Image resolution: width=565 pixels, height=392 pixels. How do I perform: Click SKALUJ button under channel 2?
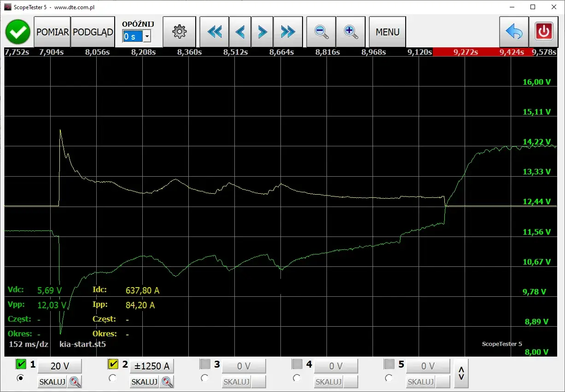pos(145,381)
